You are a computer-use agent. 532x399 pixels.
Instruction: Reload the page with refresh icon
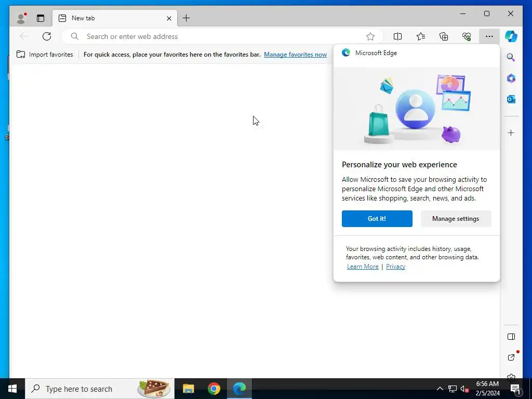tap(47, 36)
